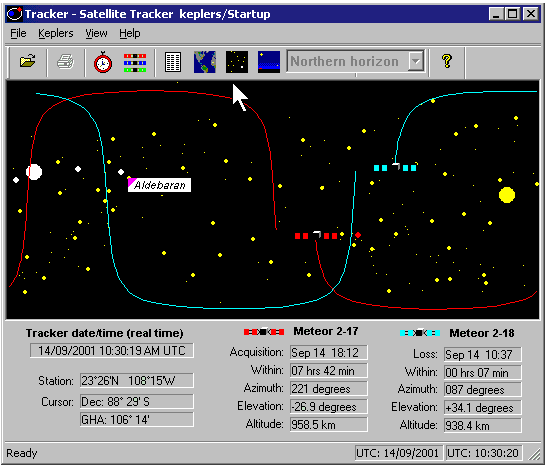Viewport: 551px width, 473px height.
Task: Click the tracker date/time field
Action: (112, 351)
